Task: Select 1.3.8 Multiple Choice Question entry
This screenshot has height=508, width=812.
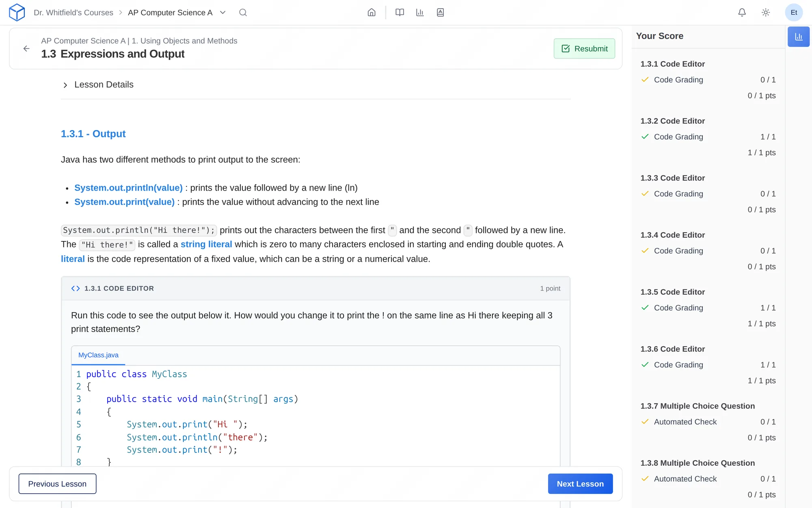Action: click(698, 463)
